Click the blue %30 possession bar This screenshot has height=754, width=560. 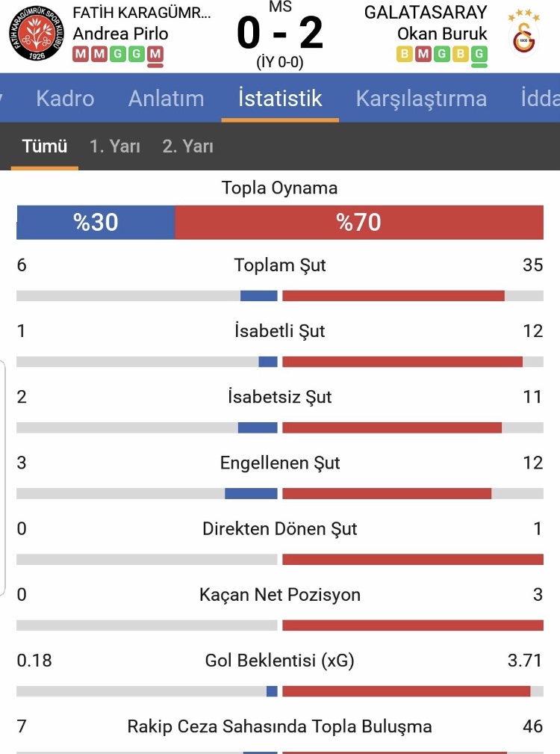96,222
